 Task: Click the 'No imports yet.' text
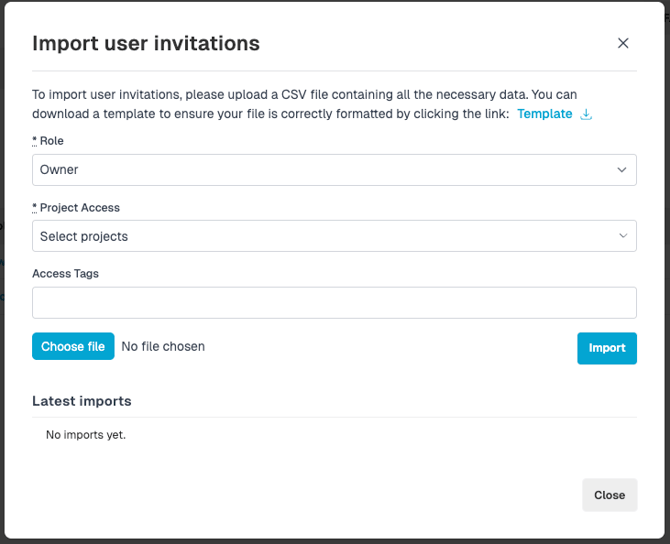[86, 435]
